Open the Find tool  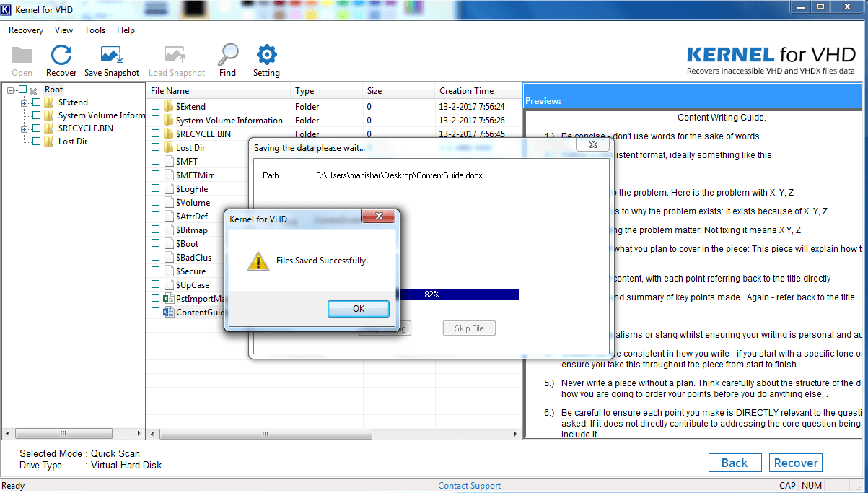tap(228, 55)
